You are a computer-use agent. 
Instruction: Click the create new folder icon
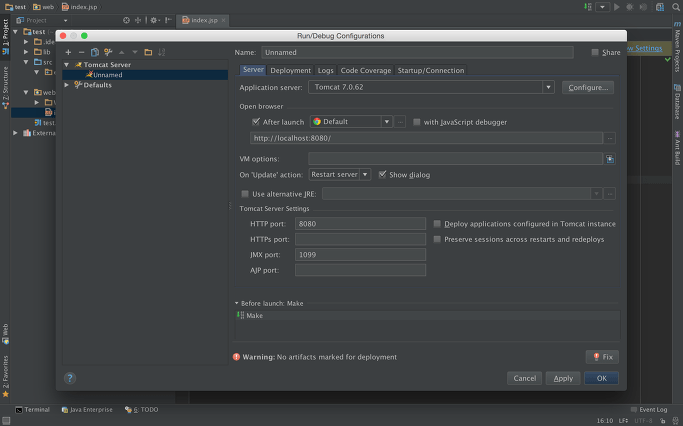(x=148, y=52)
